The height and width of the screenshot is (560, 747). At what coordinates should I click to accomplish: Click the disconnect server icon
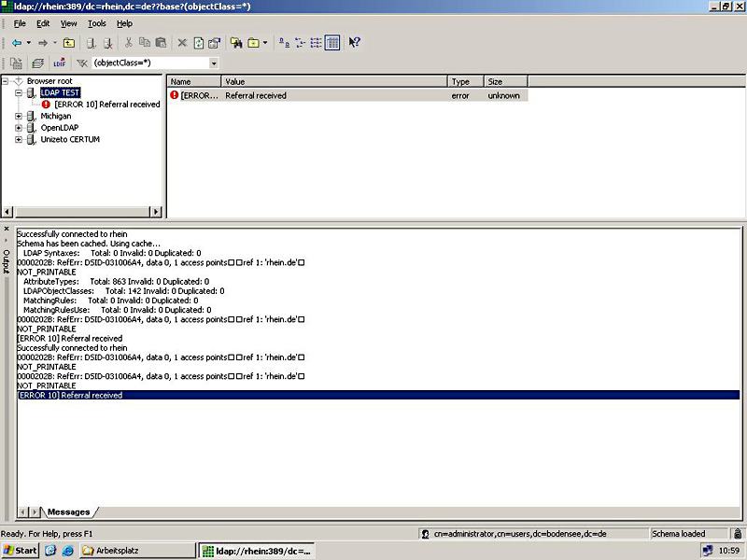(x=108, y=43)
